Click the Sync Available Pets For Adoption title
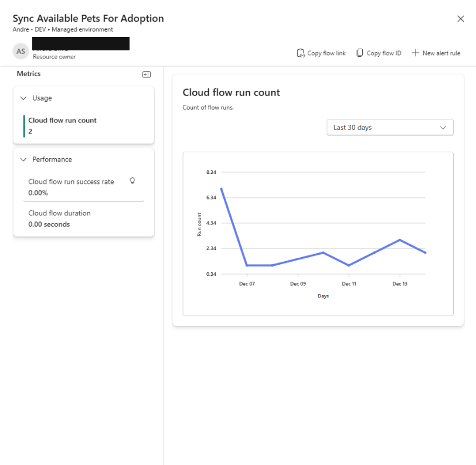The image size is (476, 465). coord(88,19)
